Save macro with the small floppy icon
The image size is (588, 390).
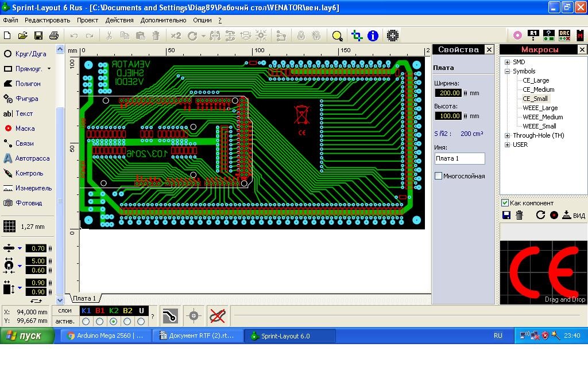506,215
